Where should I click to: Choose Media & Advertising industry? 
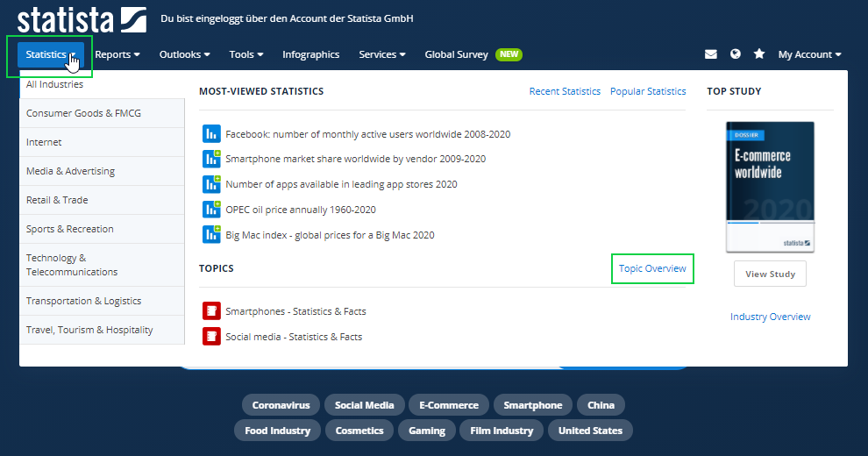click(x=102, y=171)
